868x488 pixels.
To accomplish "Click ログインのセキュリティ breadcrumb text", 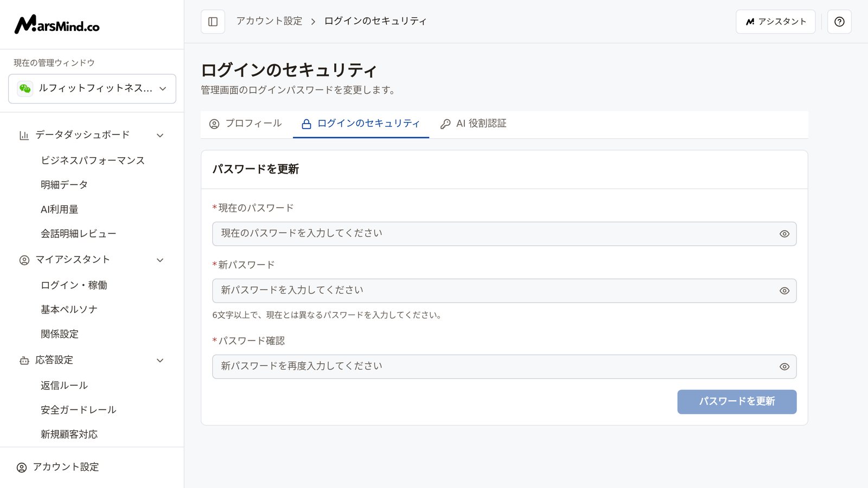I will (x=375, y=21).
